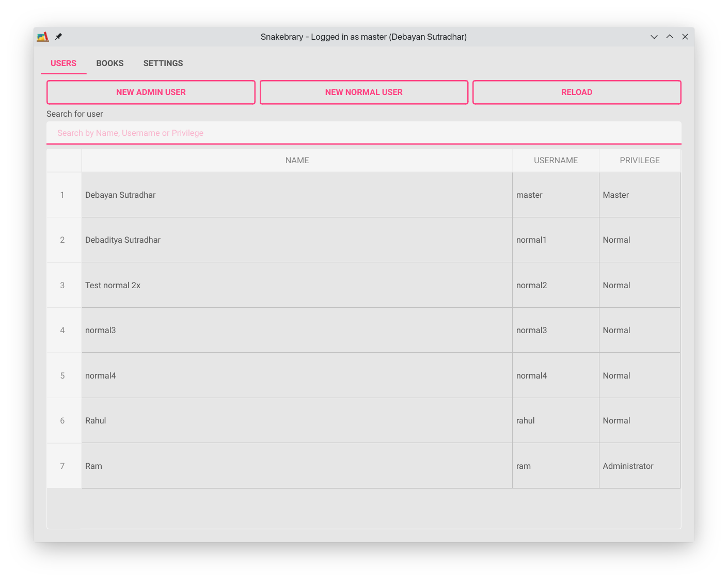Sort by the NAME column header
Screen dimensions: 728x582
pyautogui.click(x=297, y=161)
